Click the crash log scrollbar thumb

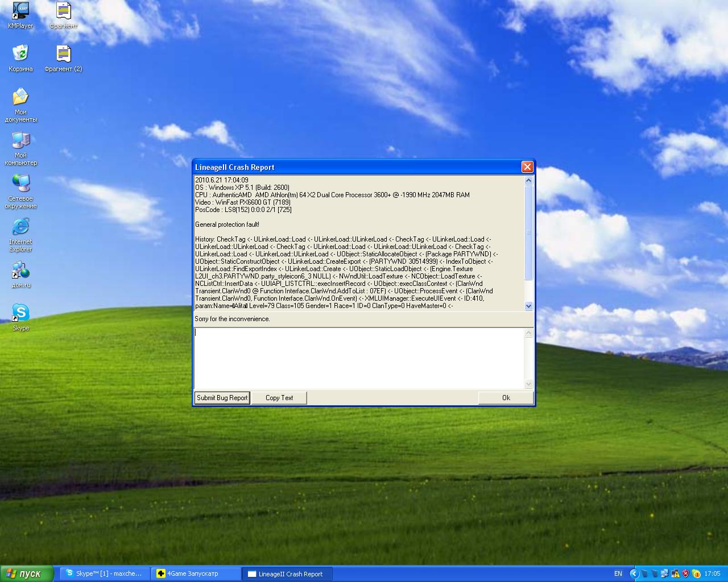pyautogui.click(x=528, y=232)
